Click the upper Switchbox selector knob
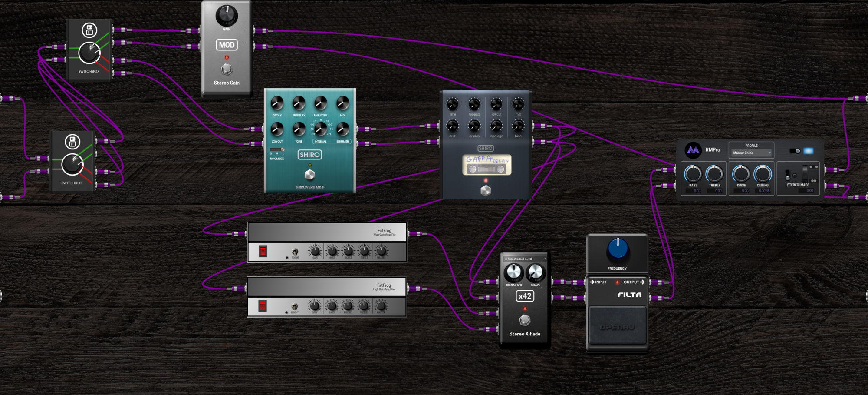The width and height of the screenshot is (868, 395). coord(89,53)
